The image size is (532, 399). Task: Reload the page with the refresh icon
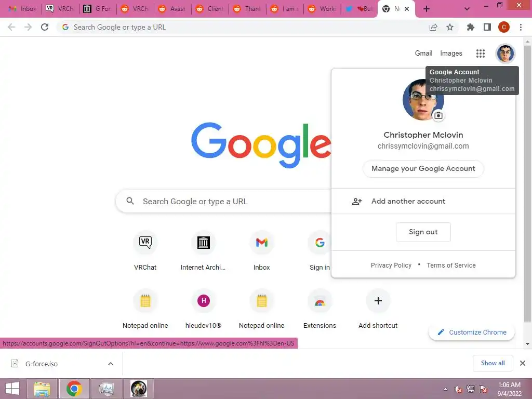[45, 27]
